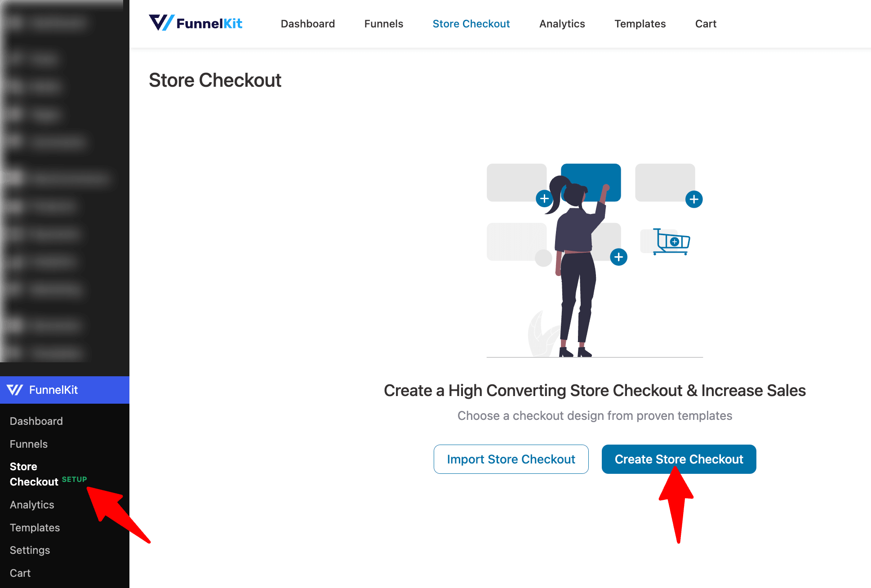Image resolution: width=871 pixels, height=588 pixels.
Task: Open Cart in the top navigation
Action: [x=706, y=24]
